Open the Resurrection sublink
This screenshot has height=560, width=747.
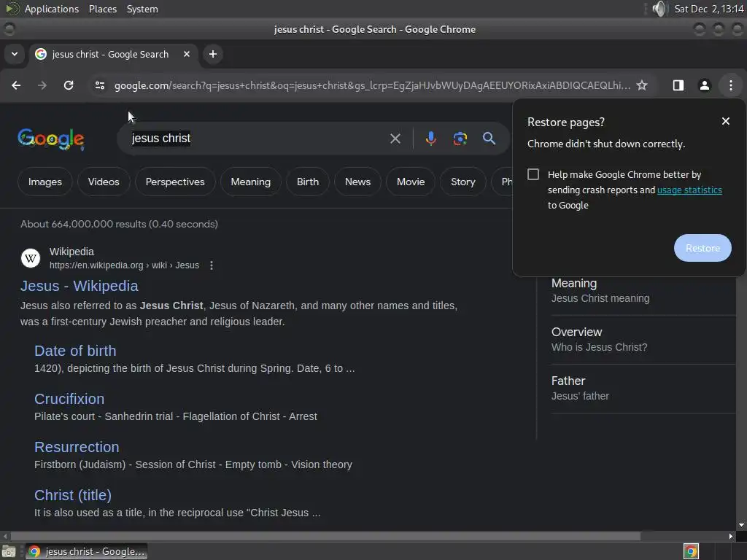pos(77,447)
